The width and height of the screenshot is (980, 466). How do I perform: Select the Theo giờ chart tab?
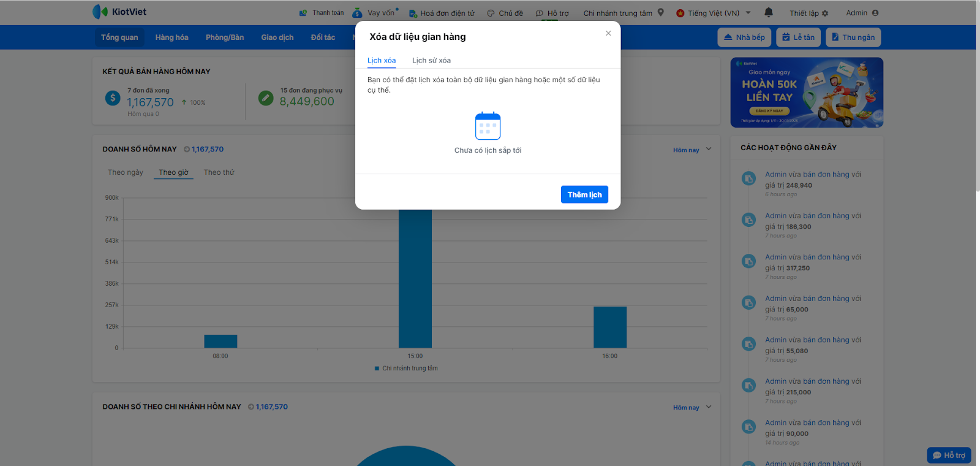[173, 172]
